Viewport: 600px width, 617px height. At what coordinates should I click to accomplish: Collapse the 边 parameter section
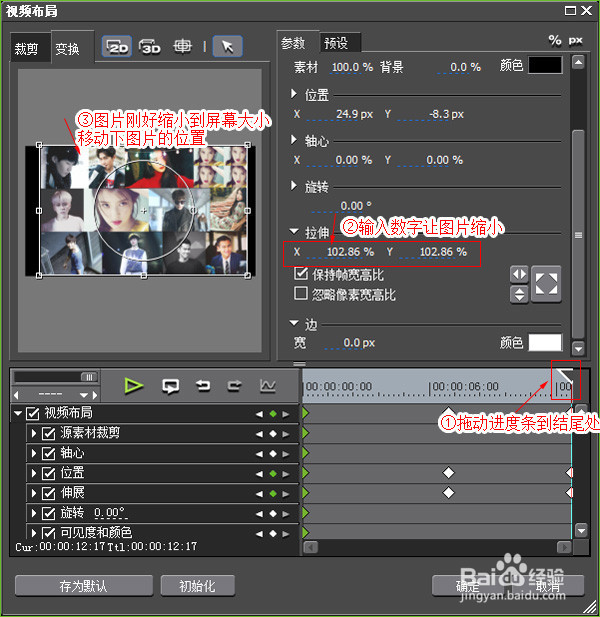coord(294,323)
